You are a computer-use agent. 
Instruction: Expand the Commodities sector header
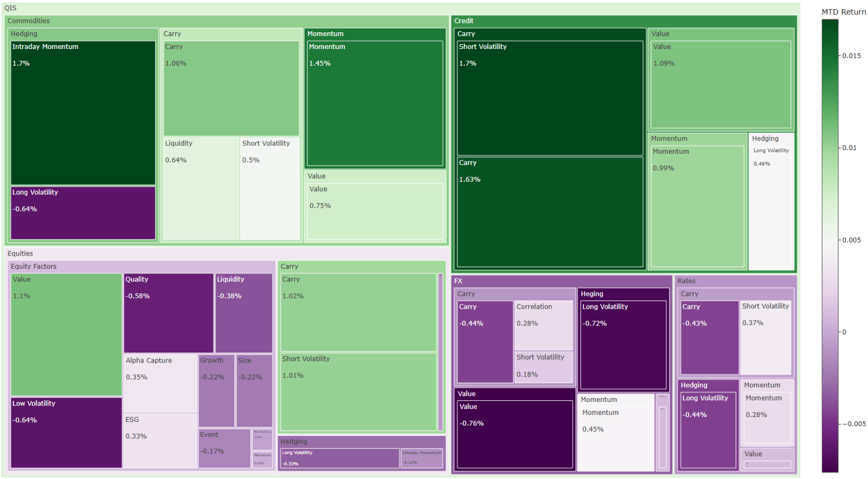tap(29, 21)
